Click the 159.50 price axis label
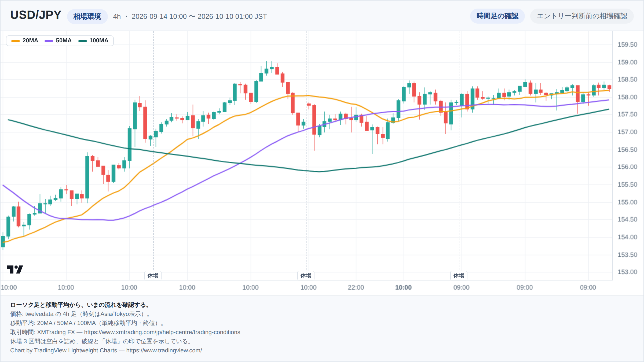 [627, 45]
